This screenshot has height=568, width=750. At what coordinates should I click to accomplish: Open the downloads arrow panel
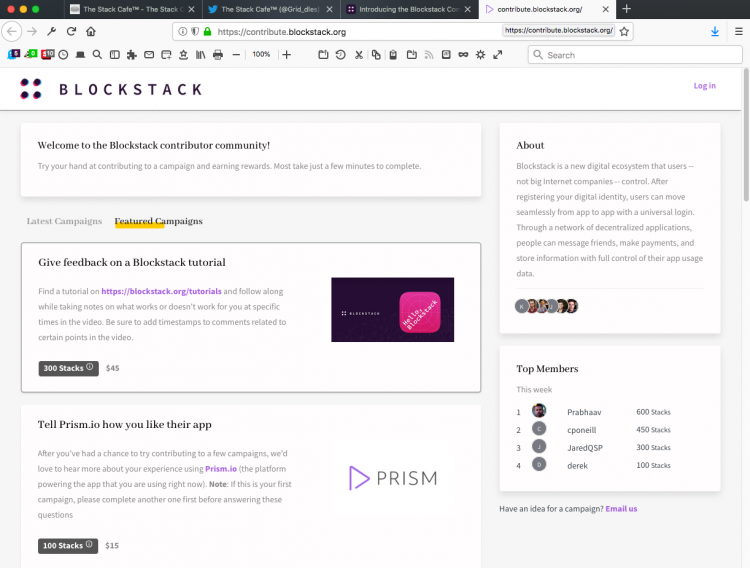(x=715, y=32)
